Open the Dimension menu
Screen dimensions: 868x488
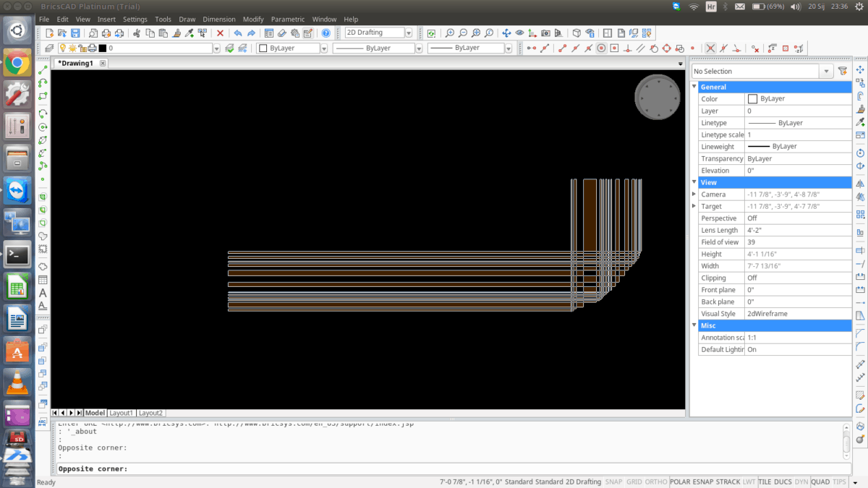coord(219,20)
